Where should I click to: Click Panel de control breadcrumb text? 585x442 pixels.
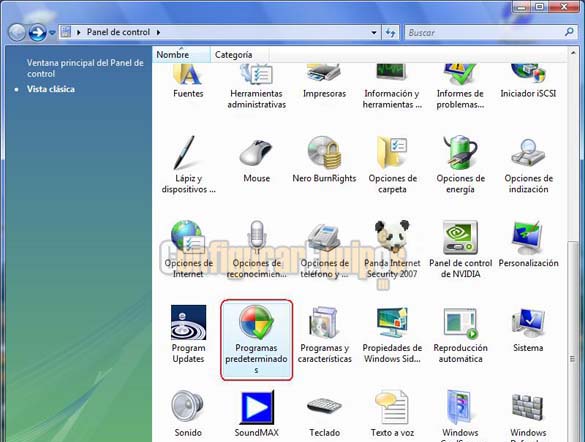point(118,32)
